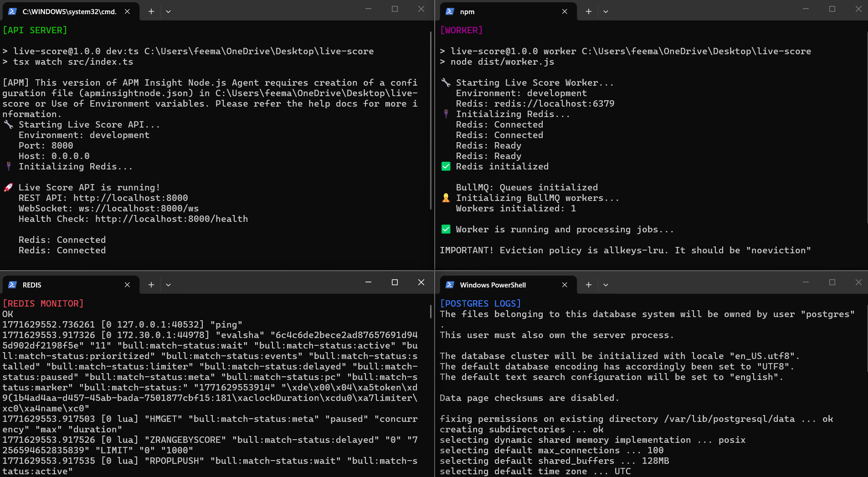Click PowerShell icon on cmd.exe tab
This screenshot has width=868, height=477.
[13, 11]
